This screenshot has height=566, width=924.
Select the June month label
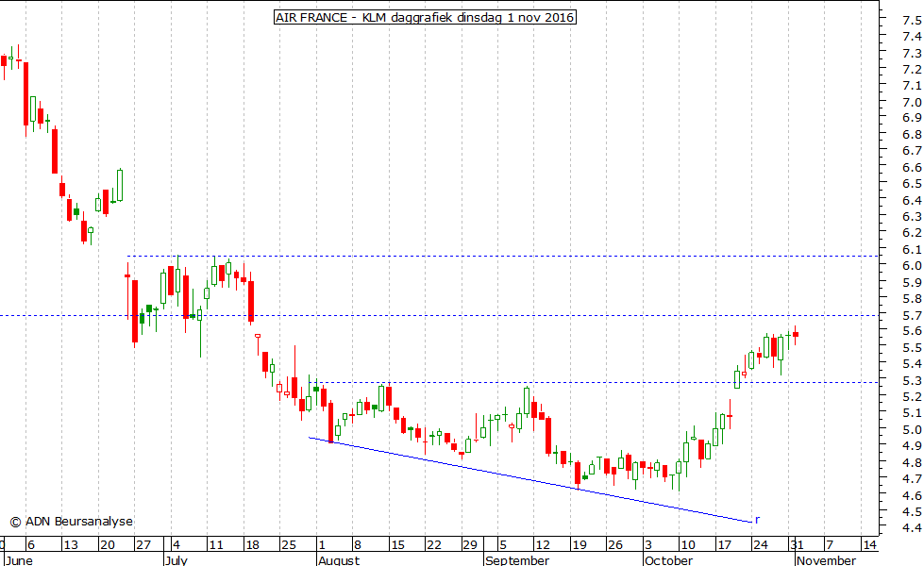(19, 560)
